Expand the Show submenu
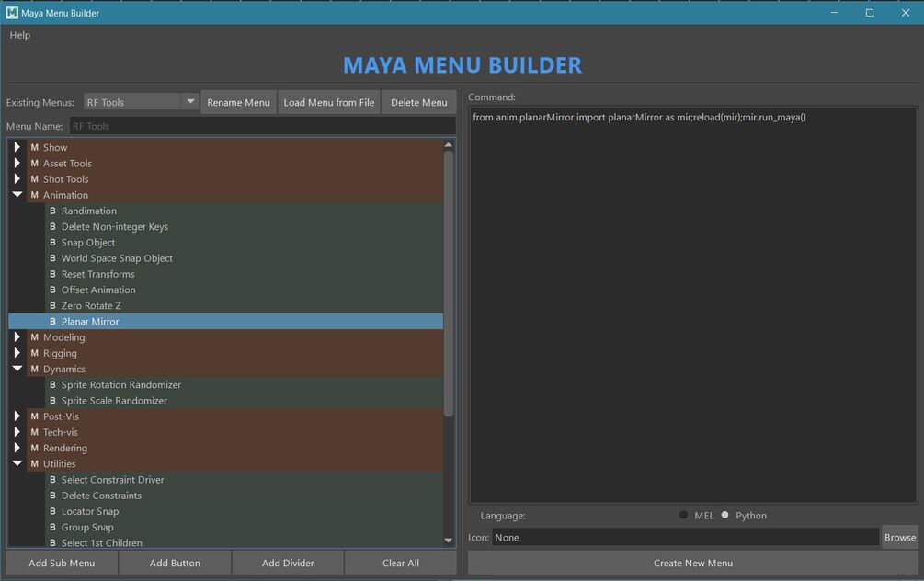The height and width of the screenshot is (581, 924). (17, 147)
